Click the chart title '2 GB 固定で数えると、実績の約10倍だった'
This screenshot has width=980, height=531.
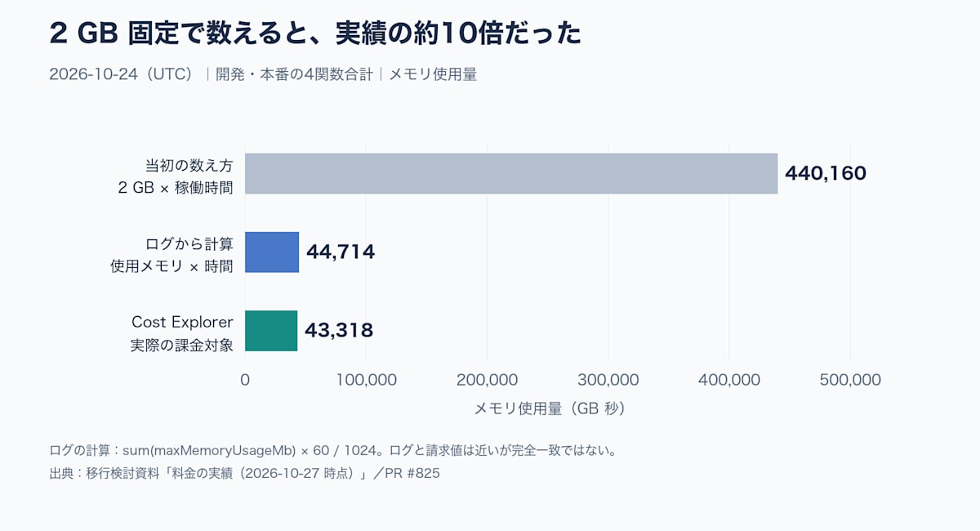pyautogui.click(x=316, y=33)
